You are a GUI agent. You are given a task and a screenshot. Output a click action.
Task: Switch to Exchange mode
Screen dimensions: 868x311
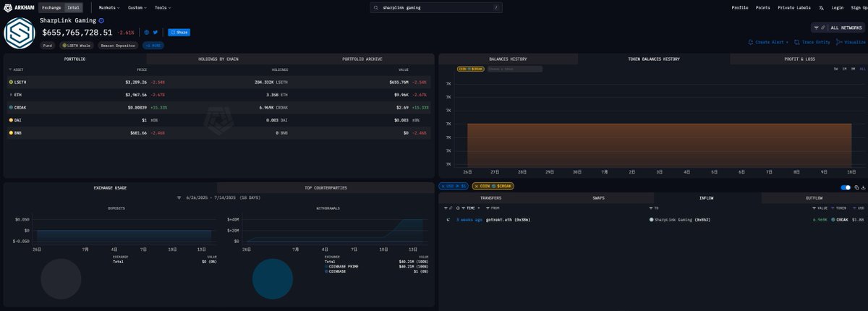click(51, 7)
